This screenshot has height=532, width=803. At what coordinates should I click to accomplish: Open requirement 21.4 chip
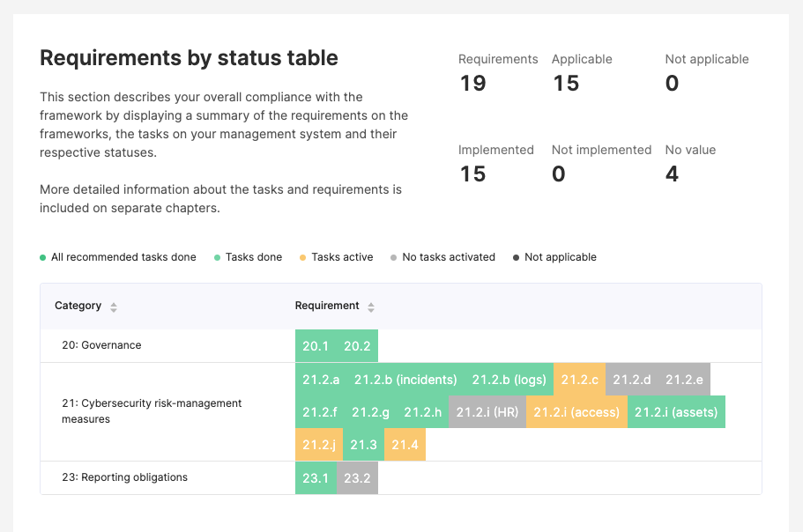tap(405, 445)
